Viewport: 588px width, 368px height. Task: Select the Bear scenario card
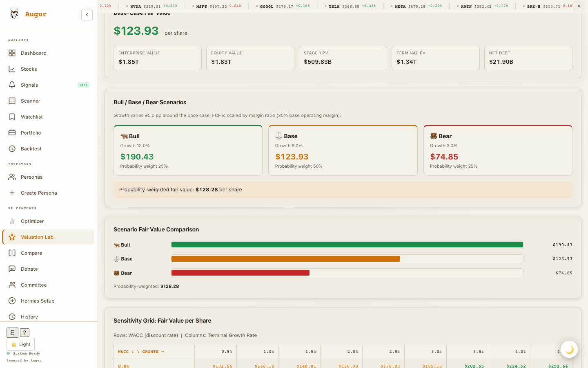tap(498, 150)
